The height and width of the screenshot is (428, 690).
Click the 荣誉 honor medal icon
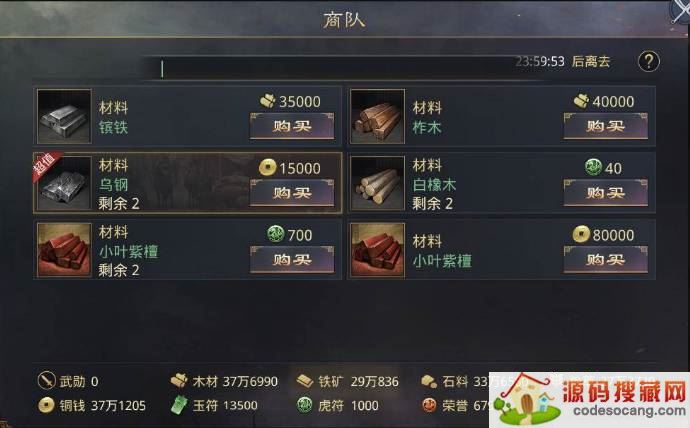coord(429,405)
